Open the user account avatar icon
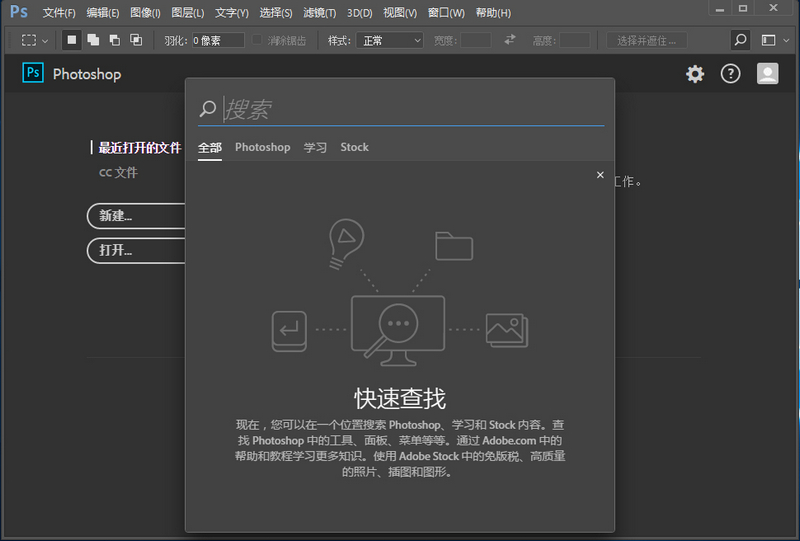This screenshot has width=800, height=541. click(x=767, y=74)
